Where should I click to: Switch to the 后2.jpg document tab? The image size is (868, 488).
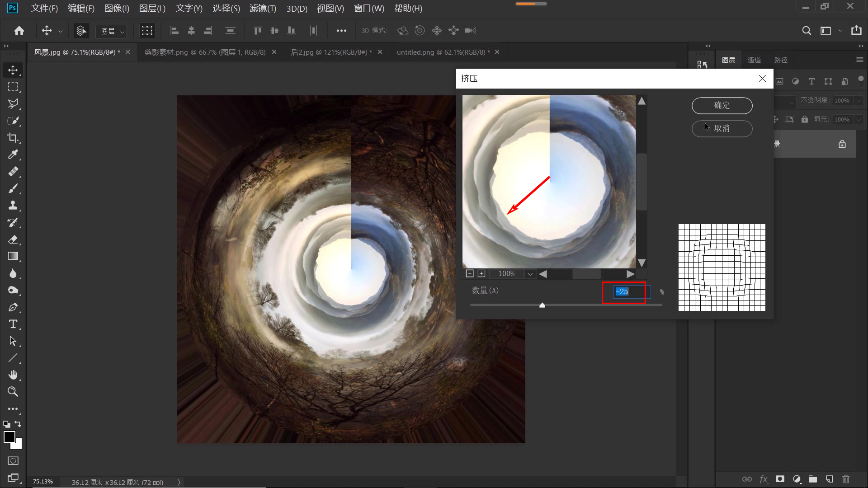pyautogui.click(x=331, y=52)
